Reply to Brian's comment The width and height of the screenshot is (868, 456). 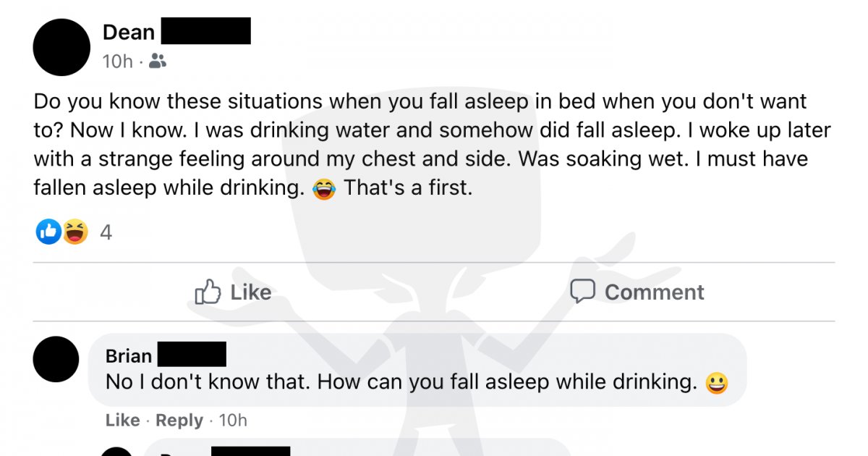[x=179, y=420]
